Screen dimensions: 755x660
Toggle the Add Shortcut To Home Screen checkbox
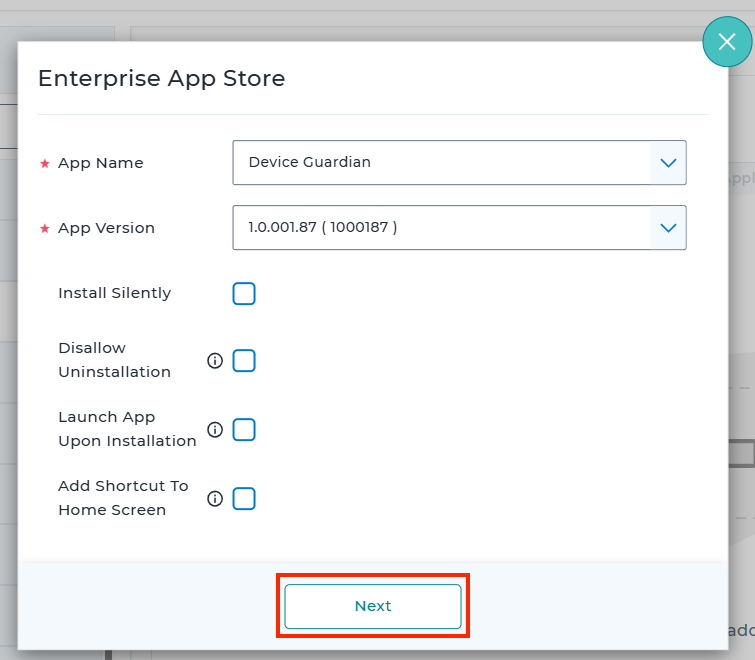pos(244,499)
